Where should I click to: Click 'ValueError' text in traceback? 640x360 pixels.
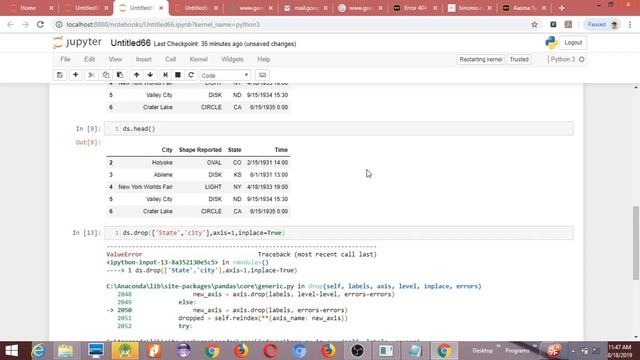click(x=124, y=254)
